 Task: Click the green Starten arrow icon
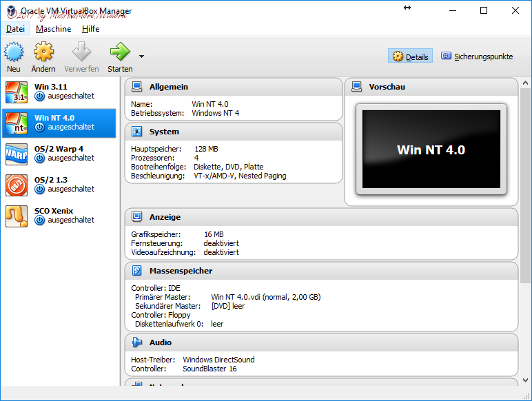pos(120,52)
